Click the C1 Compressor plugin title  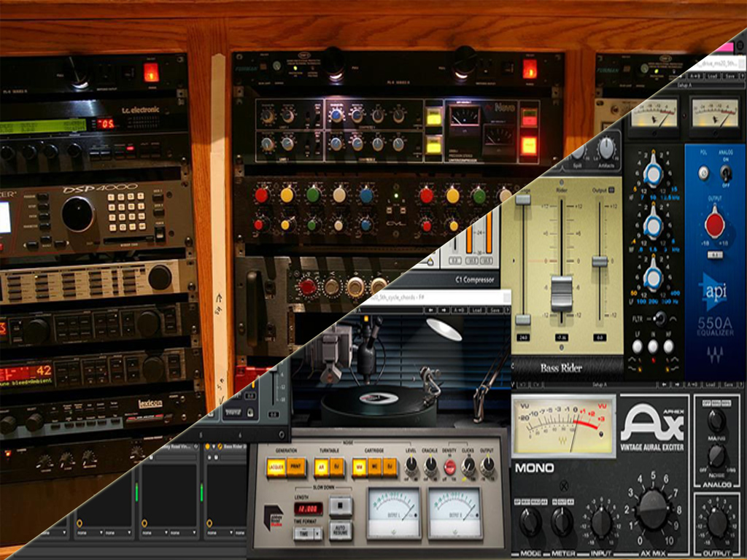[x=475, y=280]
